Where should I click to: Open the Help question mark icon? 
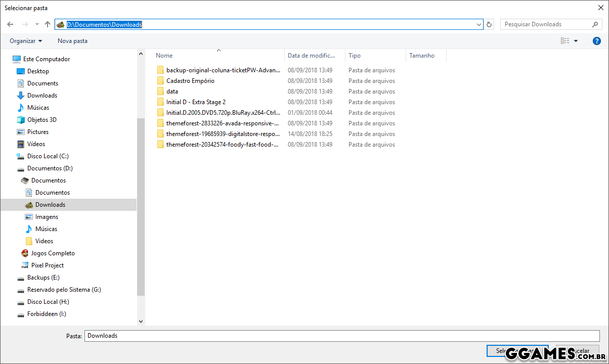click(x=596, y=41)
